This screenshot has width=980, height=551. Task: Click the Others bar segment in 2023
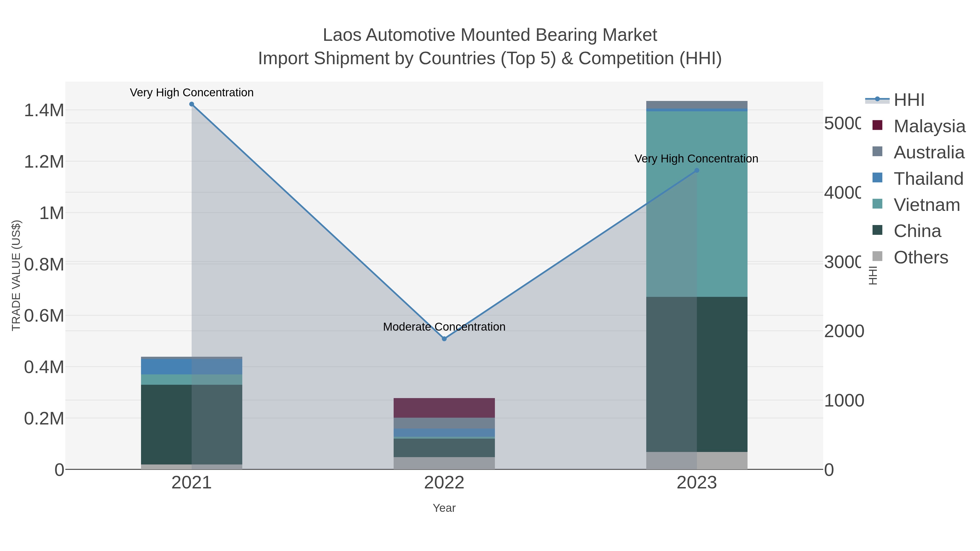[x=697, y=460]
